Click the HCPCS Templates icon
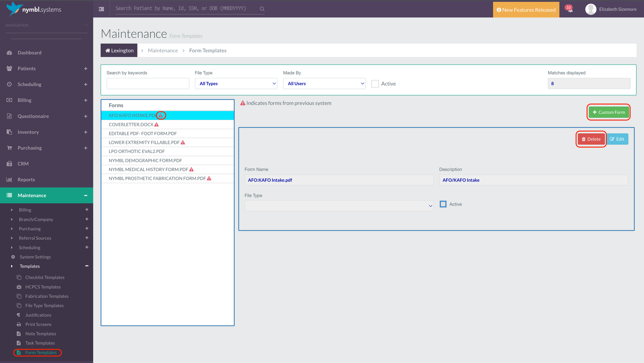Screen dimensions: 644x363 19,287
